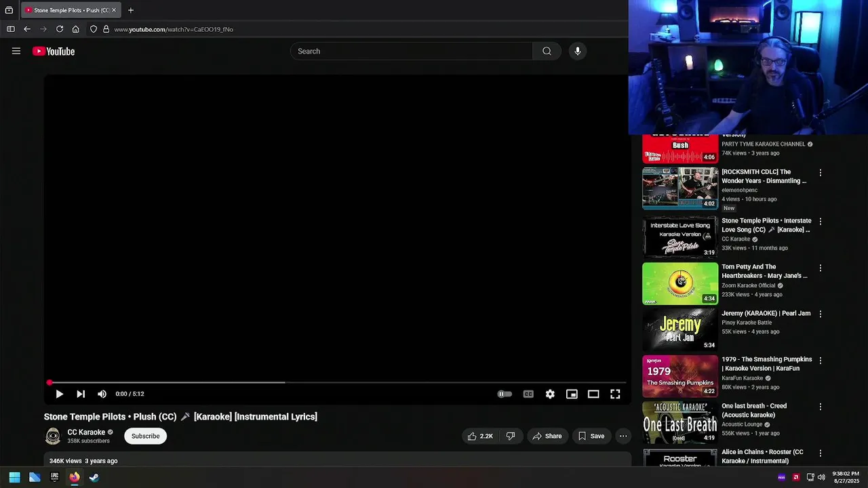Screen dimensions: 868x488
Task: Skip to the next video
Action: [x=81, y=394]
